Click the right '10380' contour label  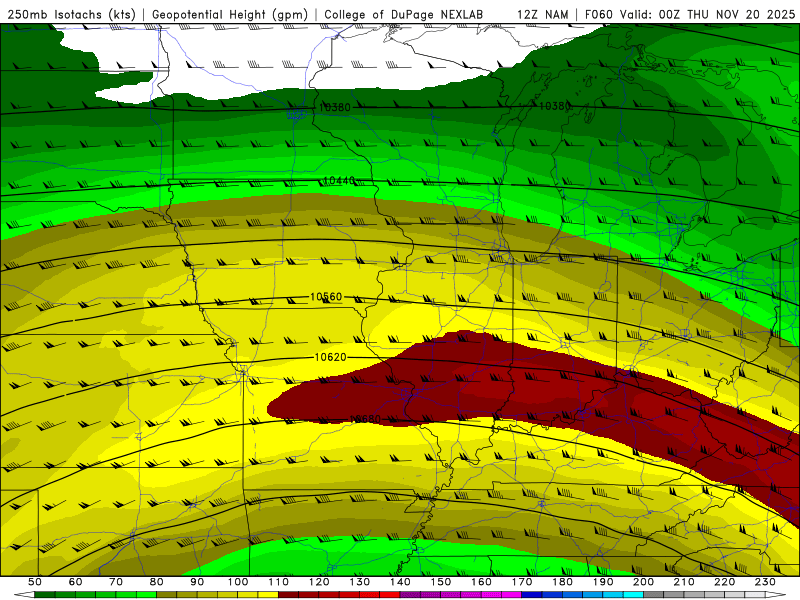pos(555,106)
